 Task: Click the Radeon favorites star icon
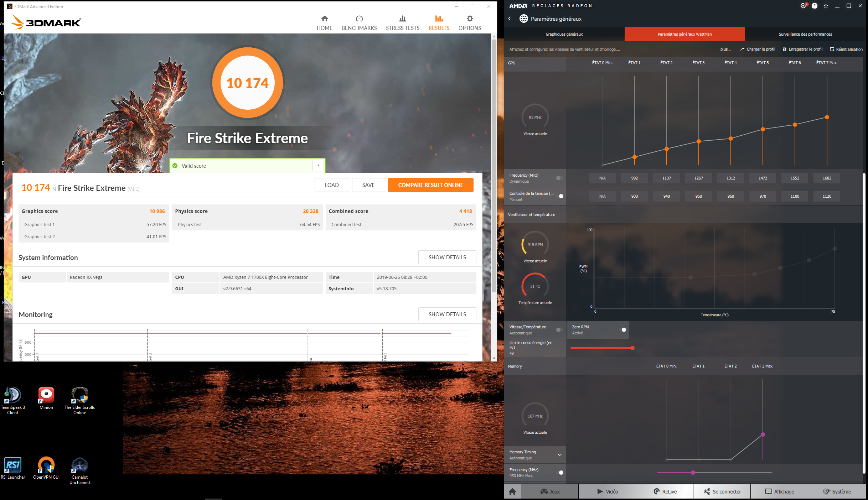826,6
